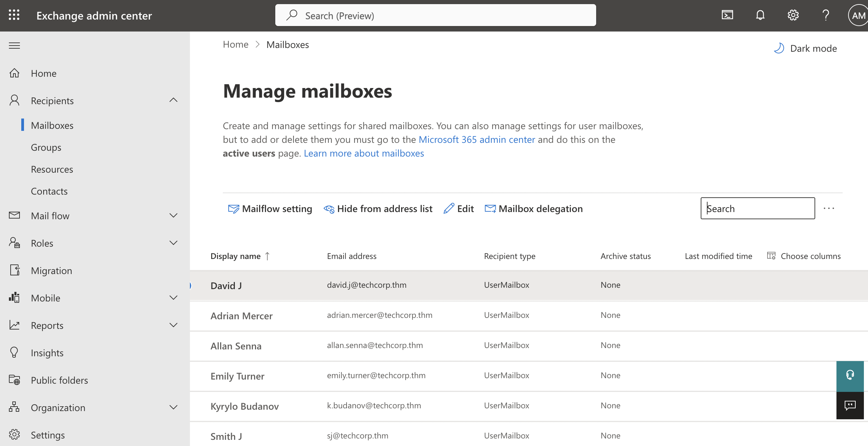
Task: Click the AM account avatar
Action: click(858, 15)
